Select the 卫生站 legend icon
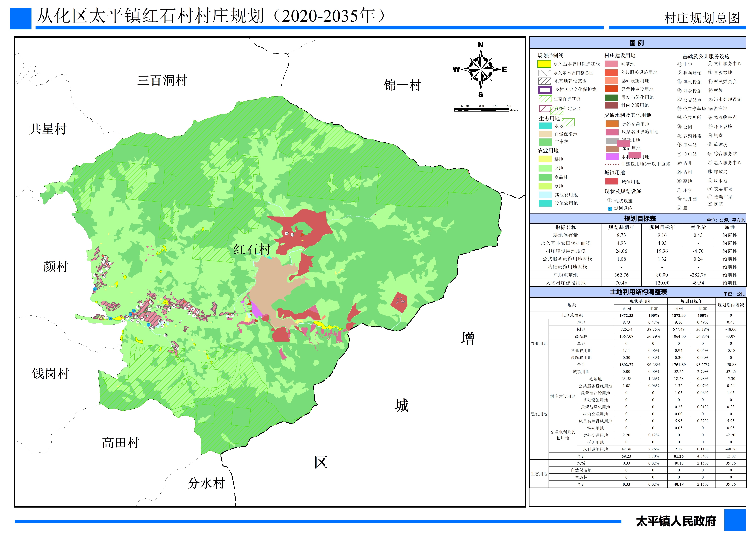This screenshot has width=756, height=535. pos(680,145)
